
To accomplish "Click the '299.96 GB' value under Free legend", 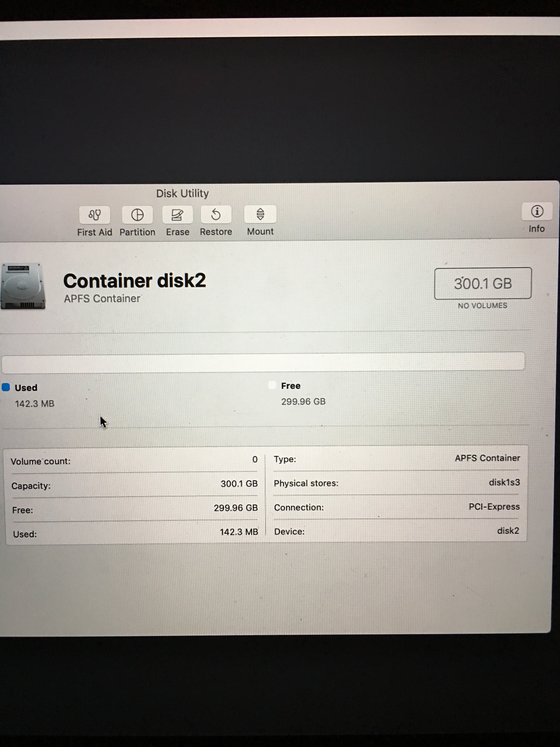I will [x=303, y=401].
